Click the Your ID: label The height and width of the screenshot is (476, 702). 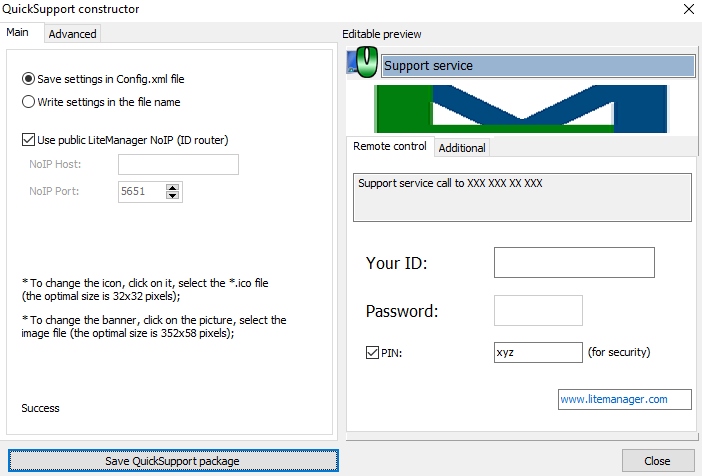397,263
